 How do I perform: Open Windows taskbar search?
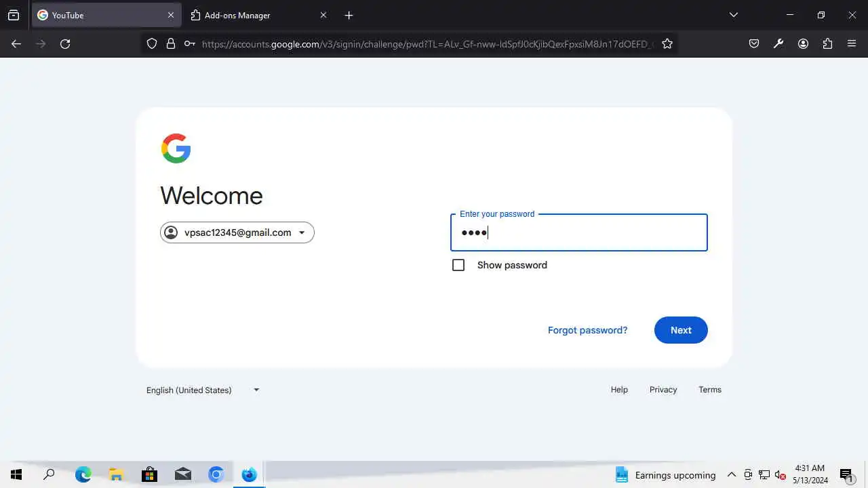pos(49,474)
